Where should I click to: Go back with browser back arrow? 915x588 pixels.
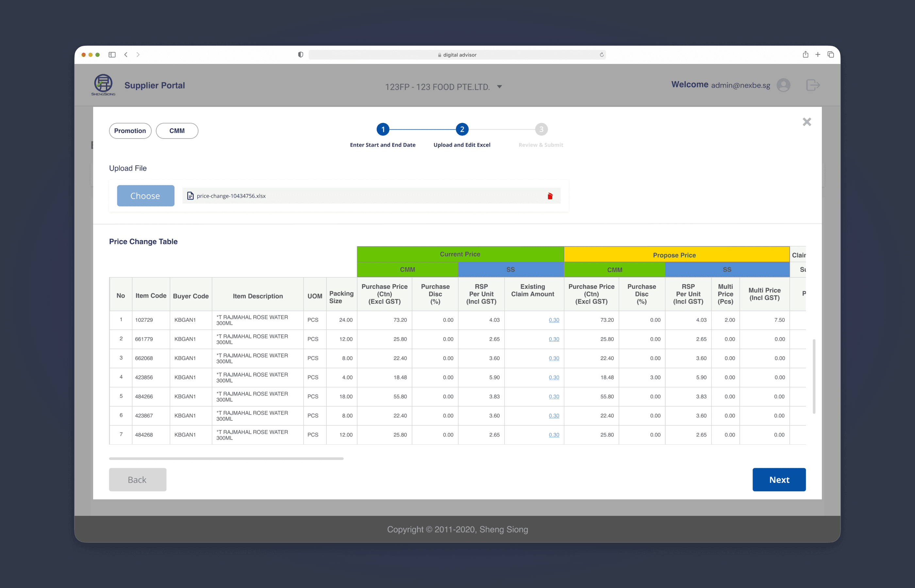tap(125, 55)
